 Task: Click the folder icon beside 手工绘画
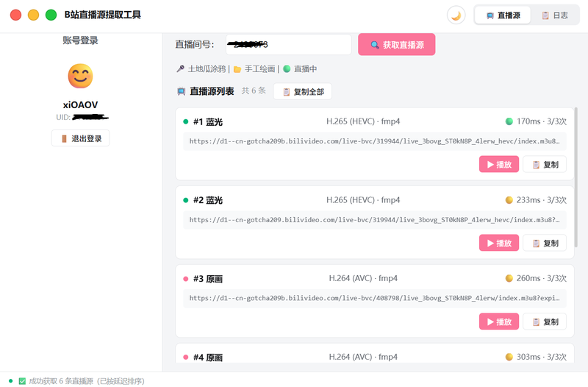[237, 69]
